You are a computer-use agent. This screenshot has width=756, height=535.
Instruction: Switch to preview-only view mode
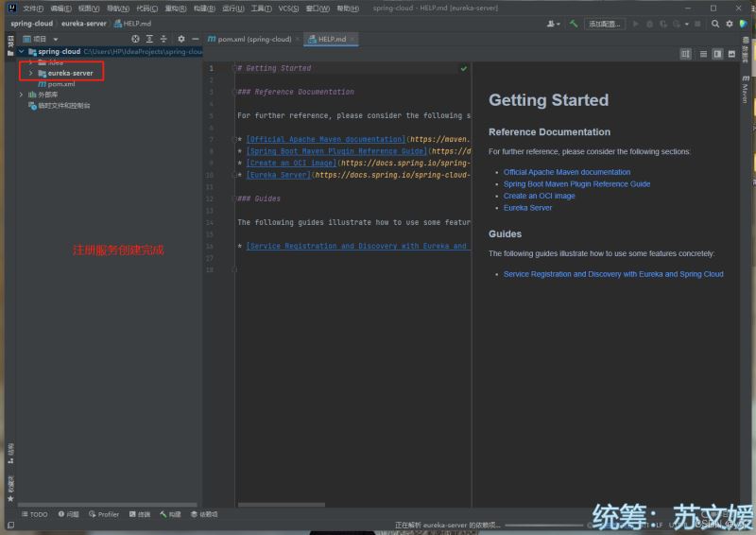pyautogui.click(x=732, y=54)
